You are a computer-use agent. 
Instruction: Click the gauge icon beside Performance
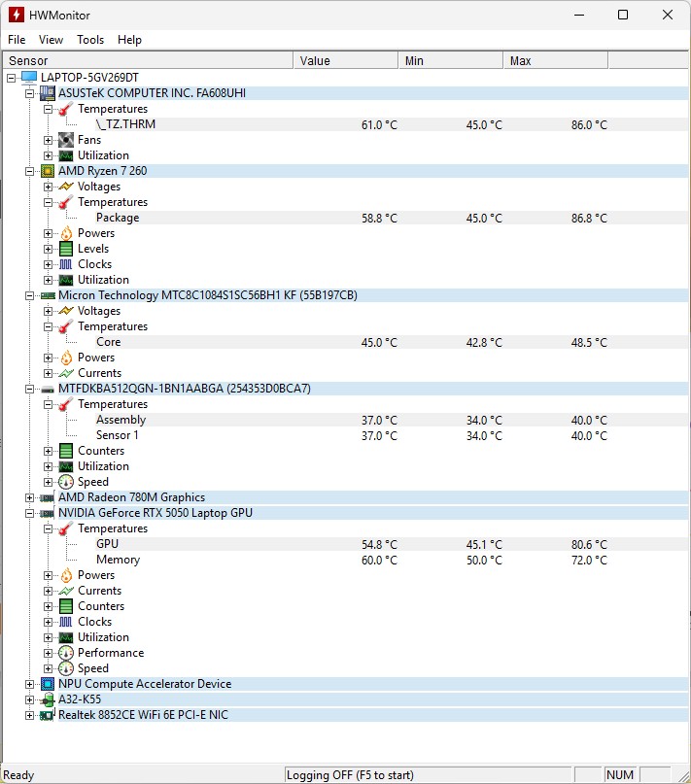pos(66,653)
